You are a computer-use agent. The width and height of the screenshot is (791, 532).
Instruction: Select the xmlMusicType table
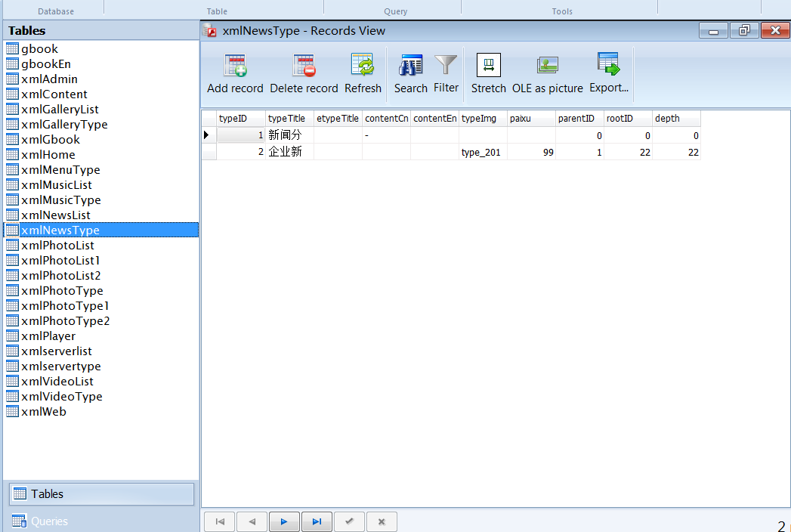click(60, 200)
